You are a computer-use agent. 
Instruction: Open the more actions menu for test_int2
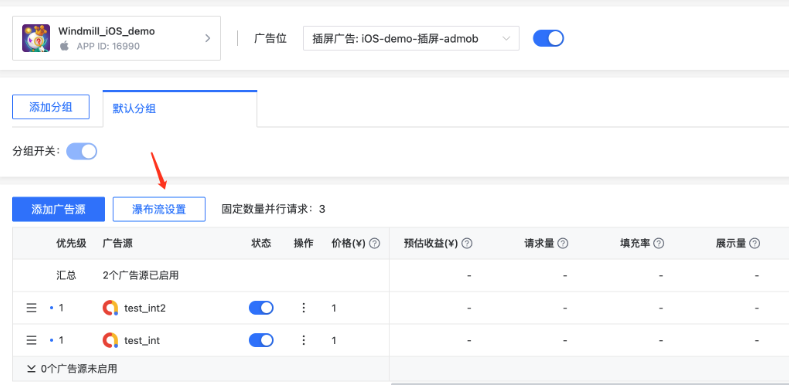303,308
